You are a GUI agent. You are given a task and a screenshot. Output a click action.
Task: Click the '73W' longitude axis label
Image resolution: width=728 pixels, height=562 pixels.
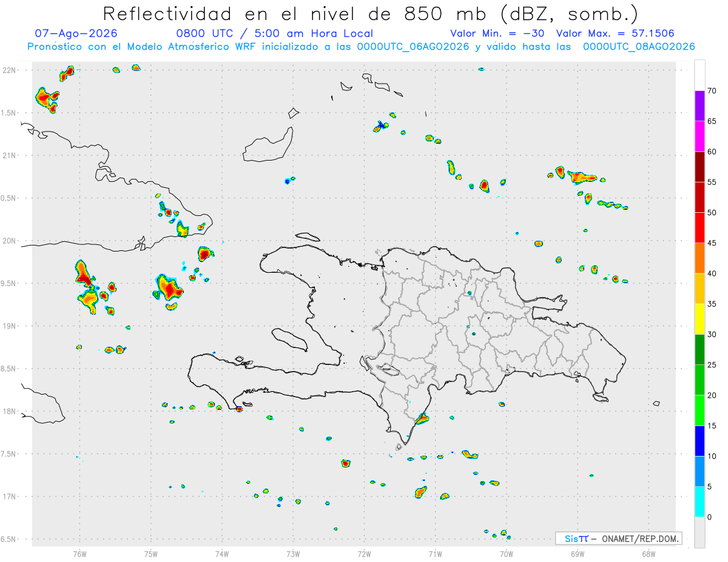coord(293,554)
